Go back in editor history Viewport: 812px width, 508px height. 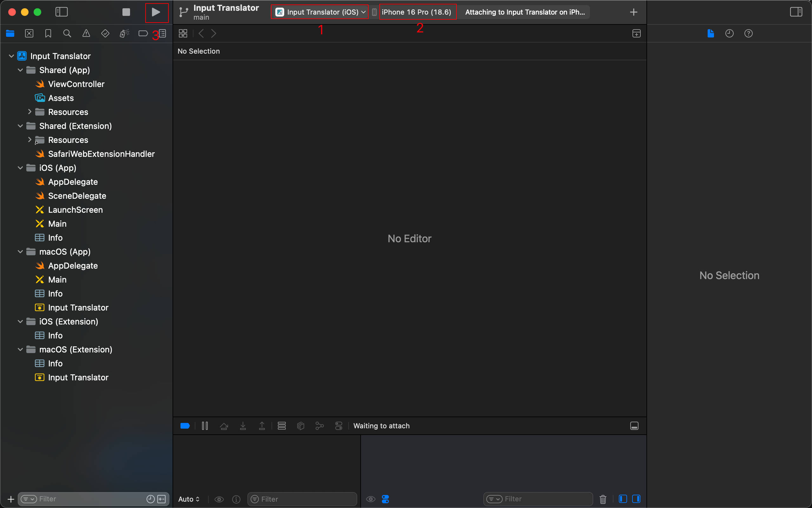tap(201, 33)
